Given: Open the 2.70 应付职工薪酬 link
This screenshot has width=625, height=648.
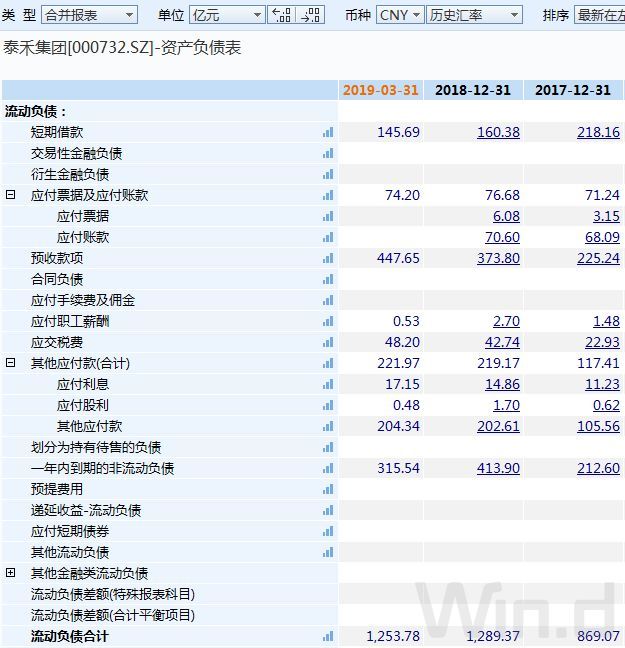Looking at the screenshot, I should (506, 321).
